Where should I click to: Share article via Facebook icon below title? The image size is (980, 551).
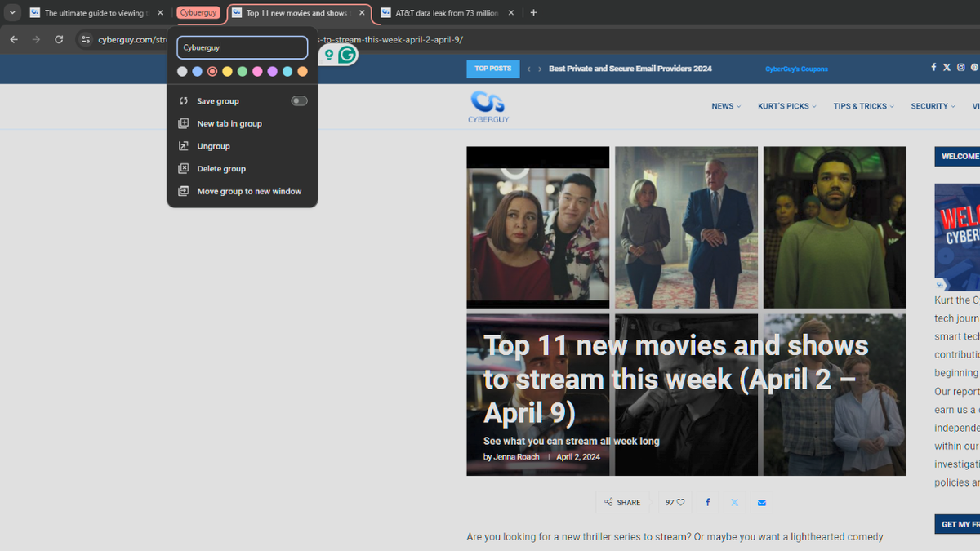pos(707,502)
